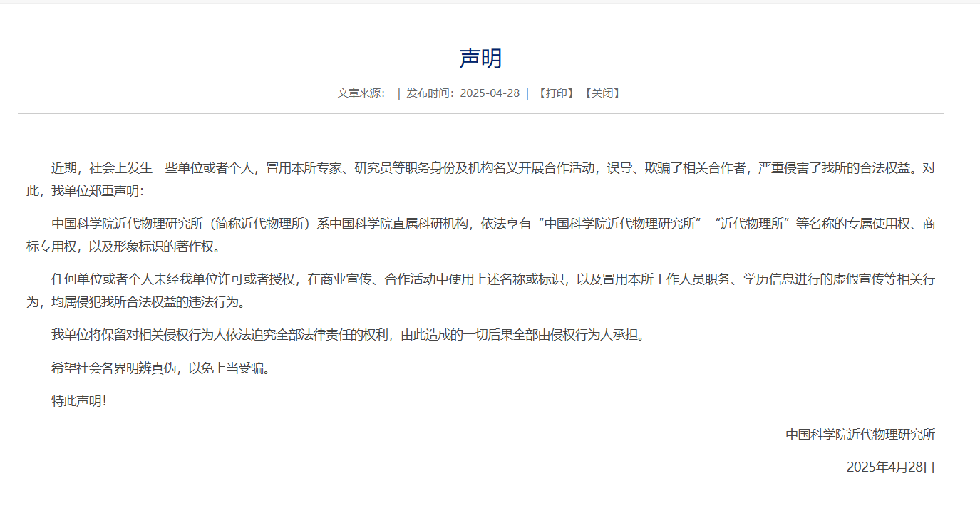Screen dimensions: 980x513
Task: Click the paragraph beginning 任何单位或者个人未经
Action: pos(480,291)
